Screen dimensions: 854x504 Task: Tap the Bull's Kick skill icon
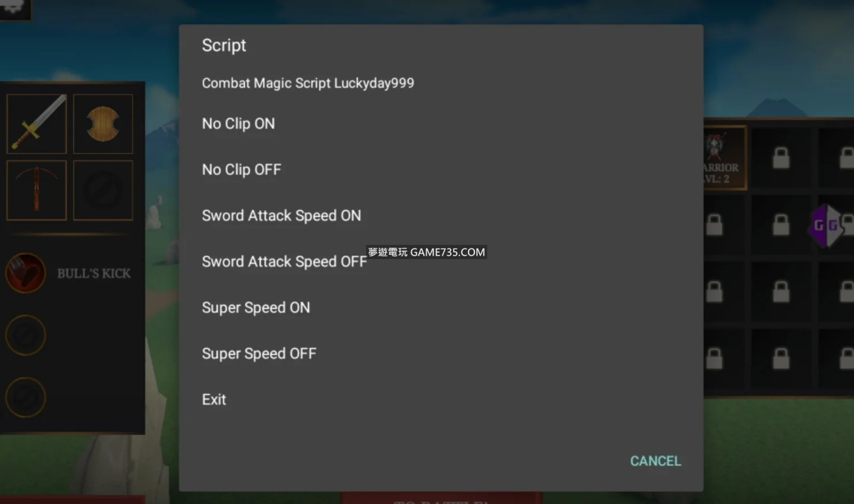[25, 273]
